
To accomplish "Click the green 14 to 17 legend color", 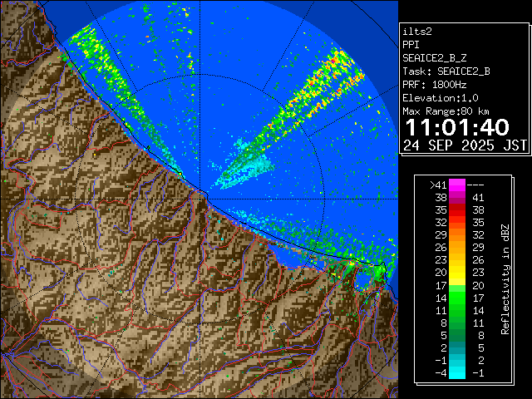I will (x=457, y=297).
